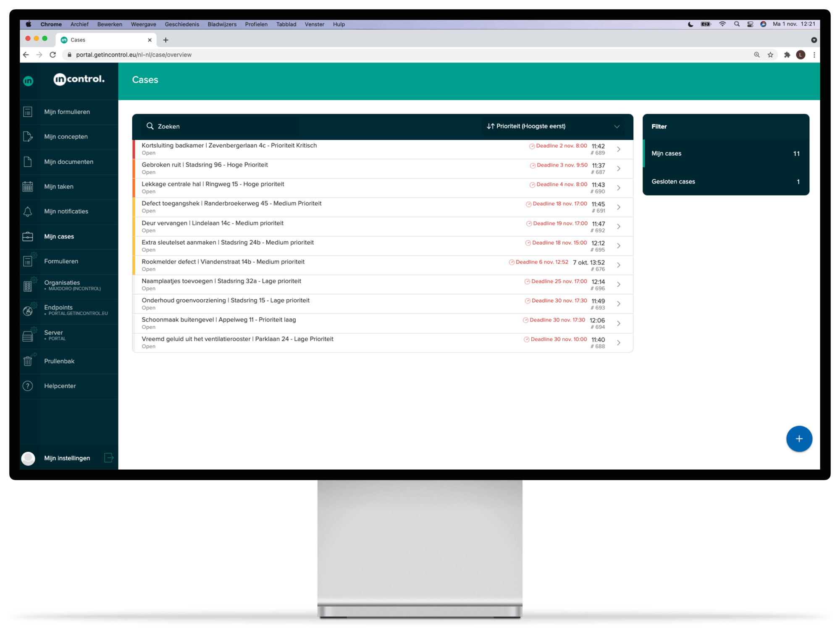
Task: Select Gesloten cases filter
Action: [x=724, y=181]
